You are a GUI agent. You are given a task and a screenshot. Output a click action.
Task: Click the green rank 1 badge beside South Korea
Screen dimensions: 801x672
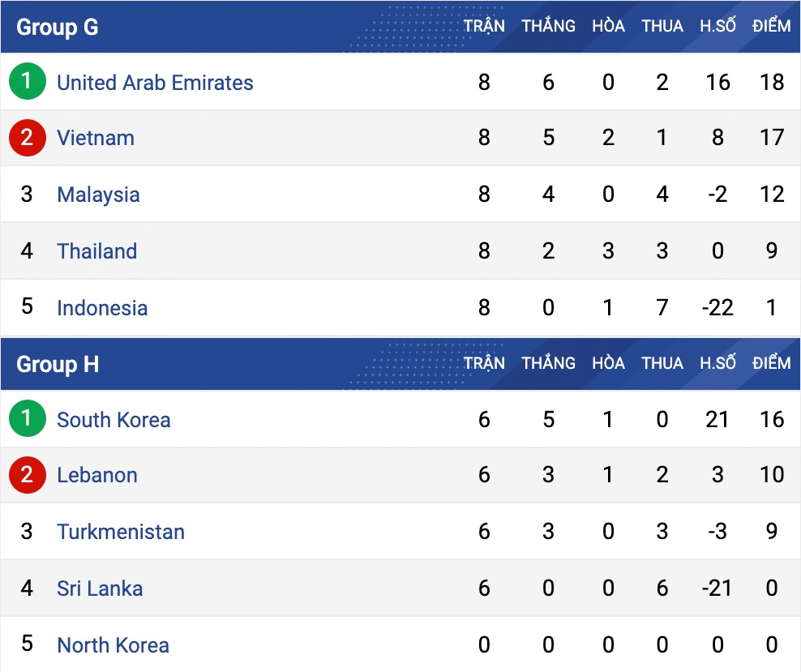point(28,419)
